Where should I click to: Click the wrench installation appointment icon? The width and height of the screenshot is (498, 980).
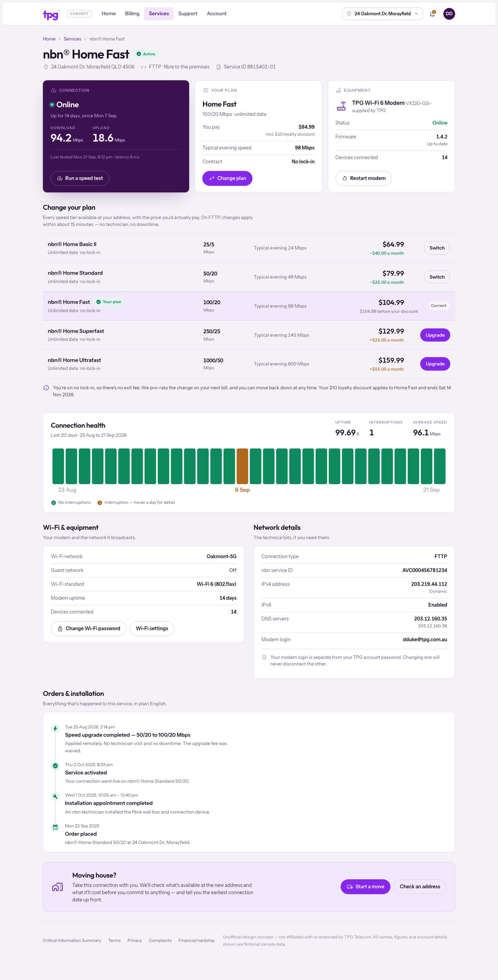55,796
